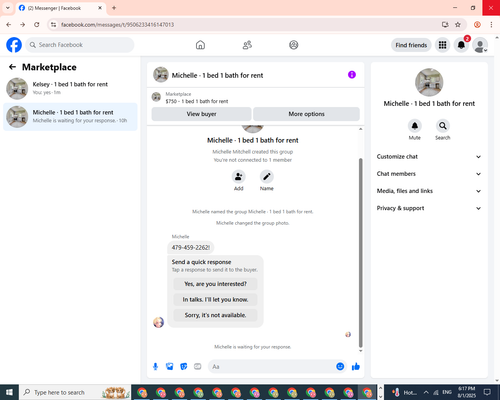Open the Windows notification center icon
Viewport: 500px width, 400px height.
pyautogui.click(x=487, y=392)
